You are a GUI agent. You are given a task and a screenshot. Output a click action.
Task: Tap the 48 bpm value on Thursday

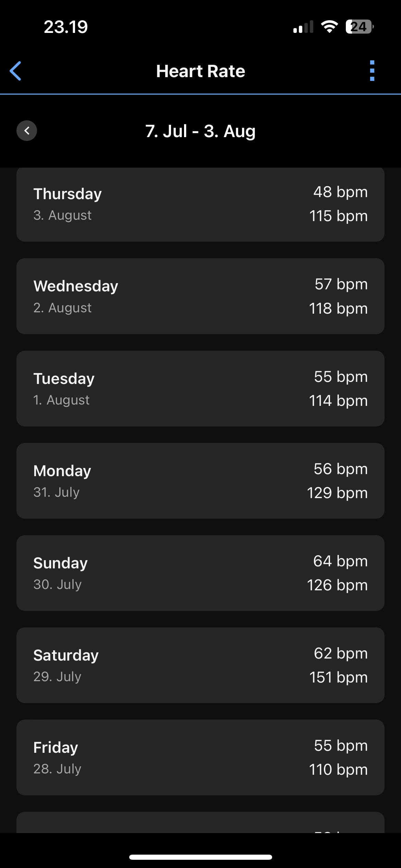340,192
